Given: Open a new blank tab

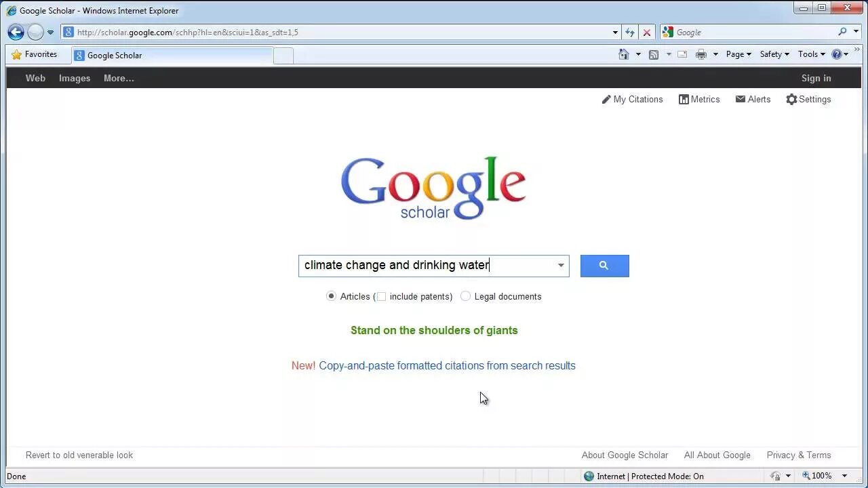Looking at the screenshot, I should coord(283,56).
